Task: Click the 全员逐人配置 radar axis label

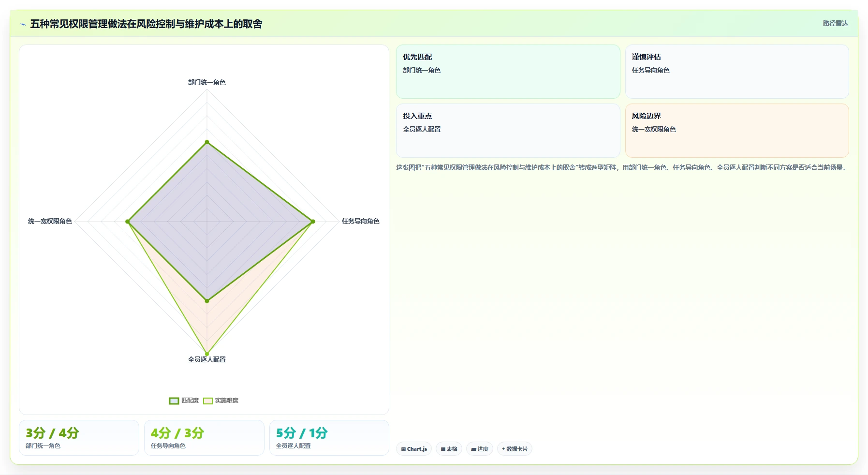Action: [207, 359]
